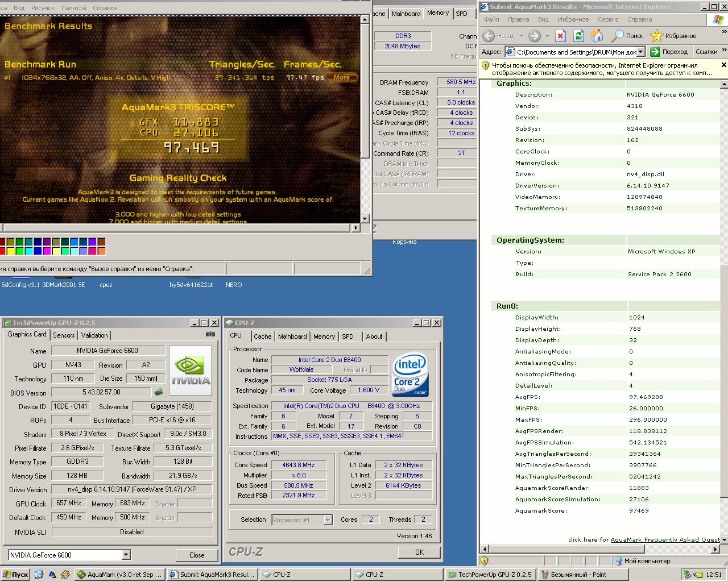Screen dimensions: 728x582
Task: Open the Back button history dropdown arrow
Action: [x=521, y=36]
